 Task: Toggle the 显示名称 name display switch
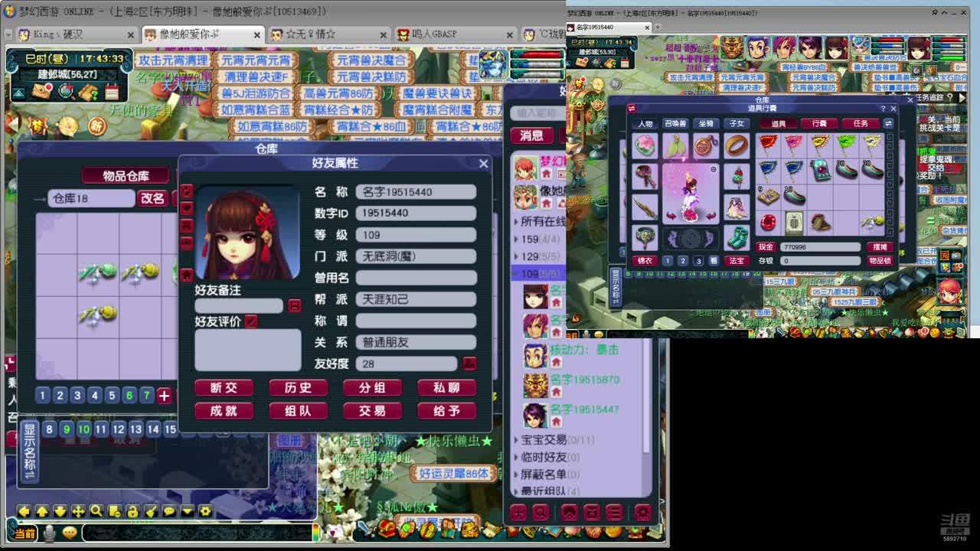tap(30, 450)
